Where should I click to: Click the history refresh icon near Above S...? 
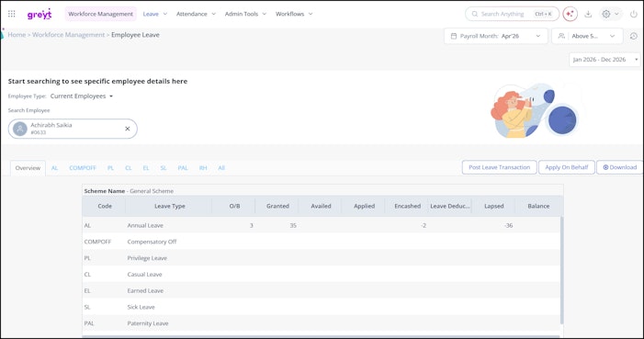634,36
